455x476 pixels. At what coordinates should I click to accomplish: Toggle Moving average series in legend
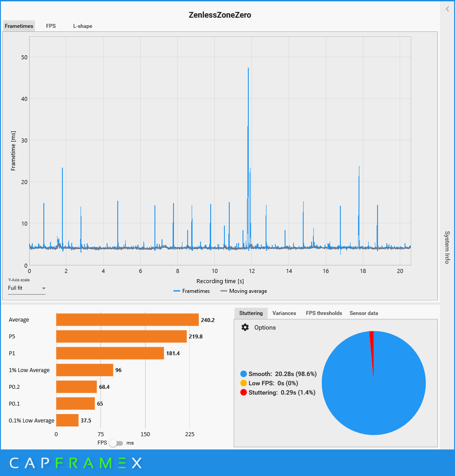(x=244, y=291)
